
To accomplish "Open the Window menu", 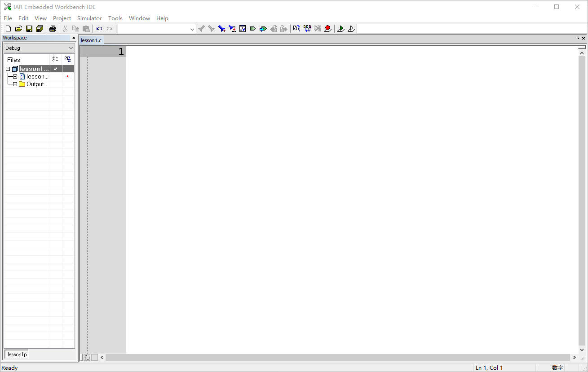I will tap(140, 18).
